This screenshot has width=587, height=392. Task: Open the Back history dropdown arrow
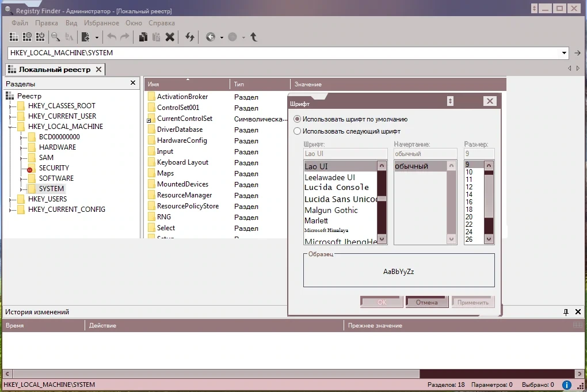222,37
